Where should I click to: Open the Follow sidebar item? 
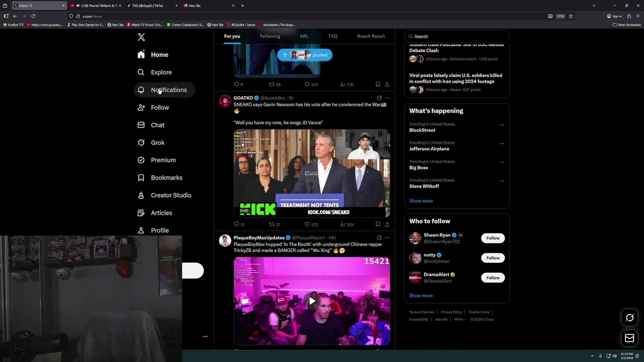click(153, 108)
